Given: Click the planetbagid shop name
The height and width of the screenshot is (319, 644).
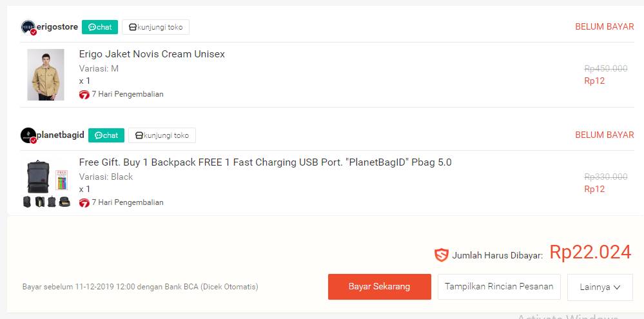Looking at the screenshot, I should [61, 135].
